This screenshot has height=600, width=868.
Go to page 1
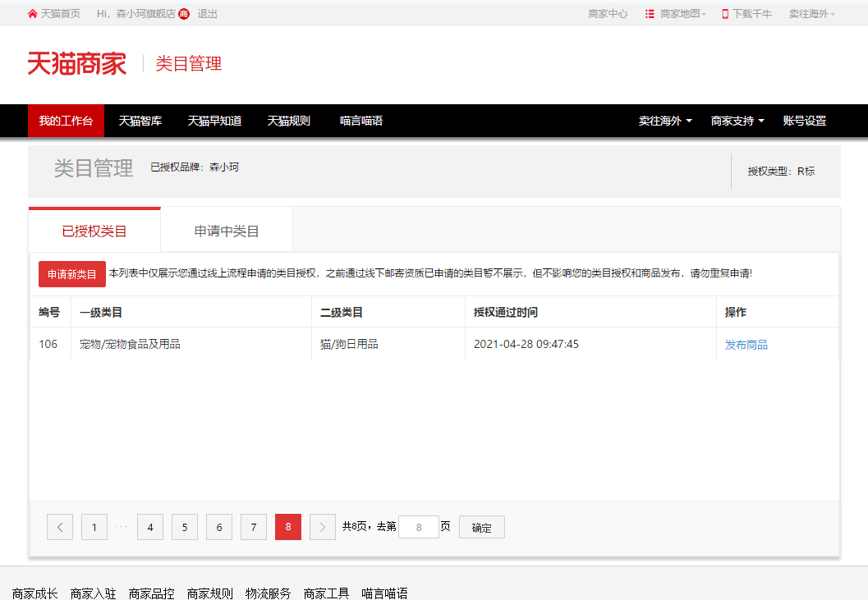94,527
